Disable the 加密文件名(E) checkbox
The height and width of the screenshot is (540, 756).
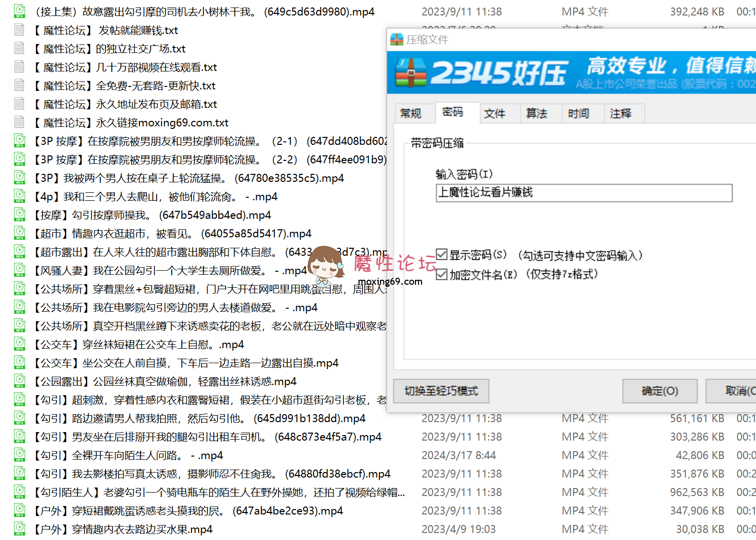(441, 274)
